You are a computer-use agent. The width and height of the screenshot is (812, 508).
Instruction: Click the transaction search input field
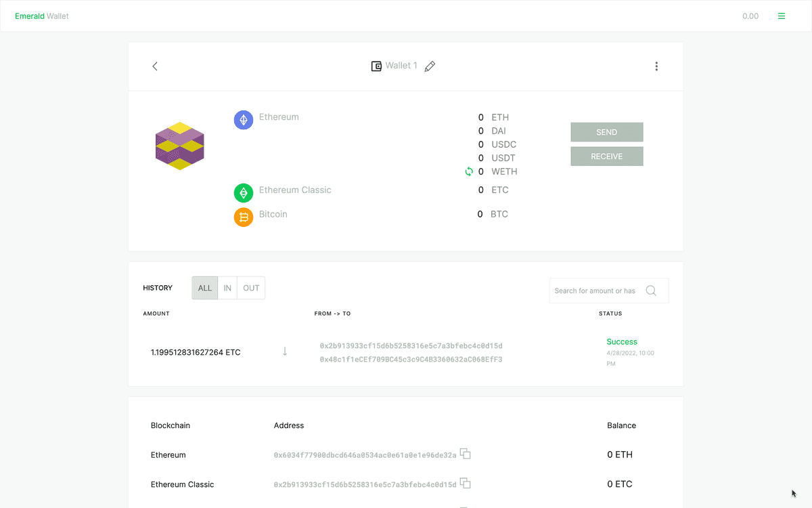point(595,290)
